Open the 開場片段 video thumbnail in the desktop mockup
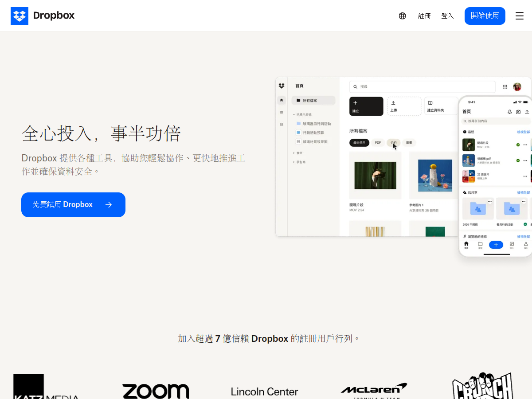 point(376,176)
